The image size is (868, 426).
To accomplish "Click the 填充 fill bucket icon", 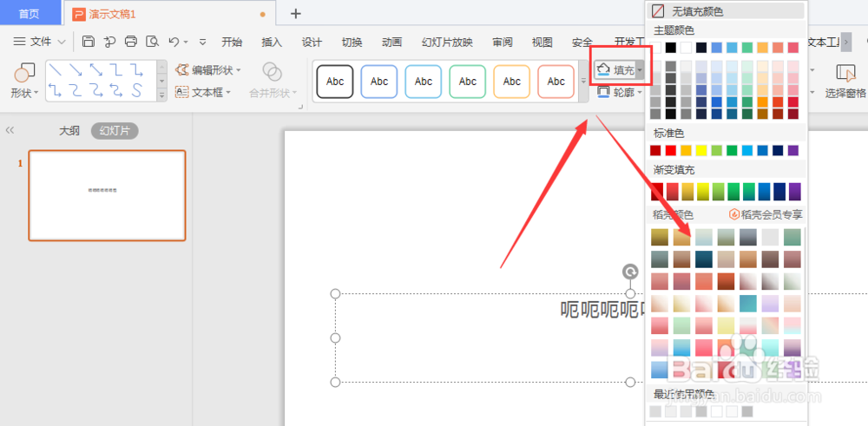I will coord(603,69).
